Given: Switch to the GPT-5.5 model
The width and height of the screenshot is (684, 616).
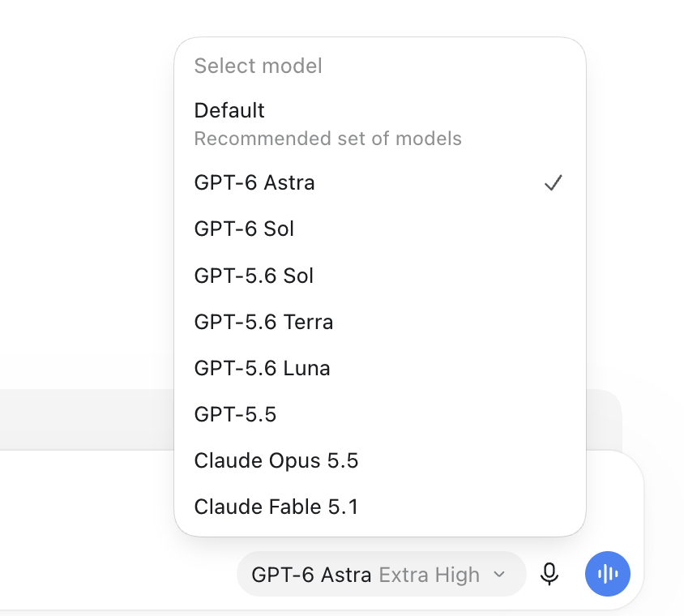Looking at the screenshot, I should point(379,414).
